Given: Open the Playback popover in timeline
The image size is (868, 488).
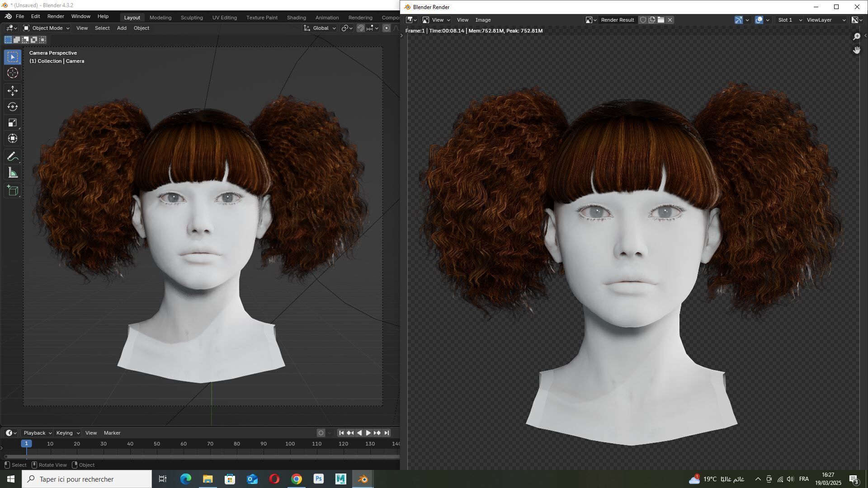Looking at the screenshot, I should [x=37, y=433].
